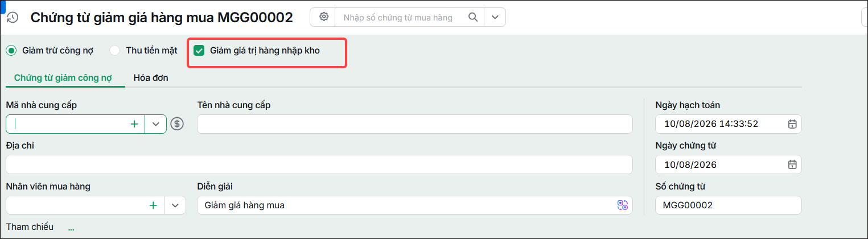Viewport: 868px width, 239px height.
Task: Click the dollar coin icon next to supplier code
Action: coord(178,123)
